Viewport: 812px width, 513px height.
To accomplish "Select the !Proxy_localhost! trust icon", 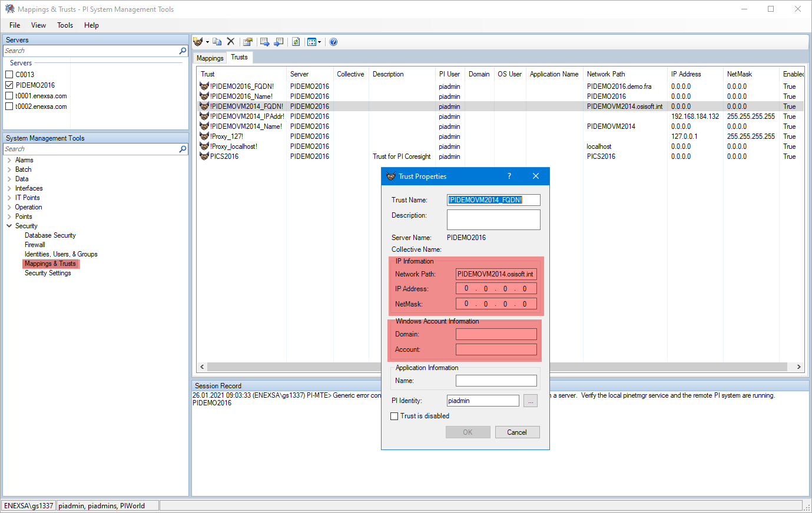I will (x=204, y=146).
